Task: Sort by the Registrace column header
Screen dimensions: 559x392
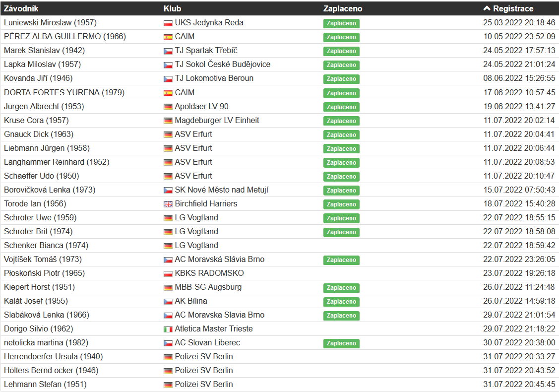Action: tap(513, 8)
